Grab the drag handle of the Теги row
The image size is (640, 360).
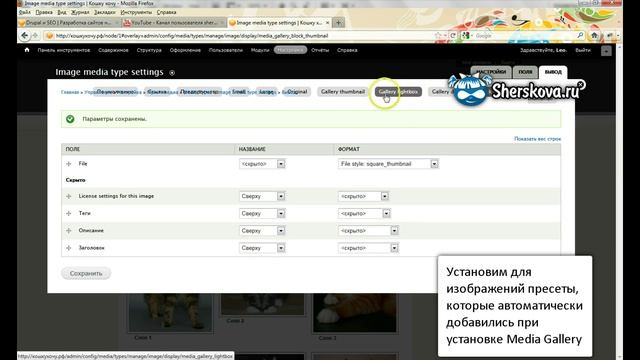tap(69, 213)
